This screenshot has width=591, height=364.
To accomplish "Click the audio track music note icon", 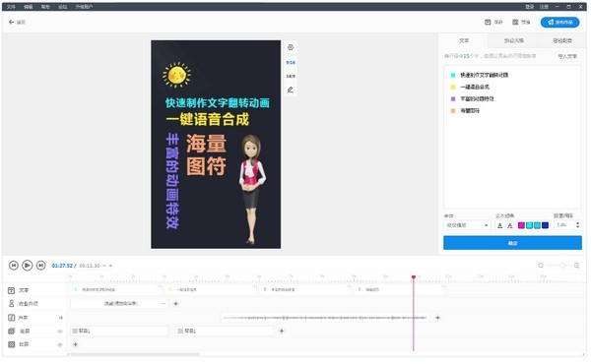I will (11, 318).
